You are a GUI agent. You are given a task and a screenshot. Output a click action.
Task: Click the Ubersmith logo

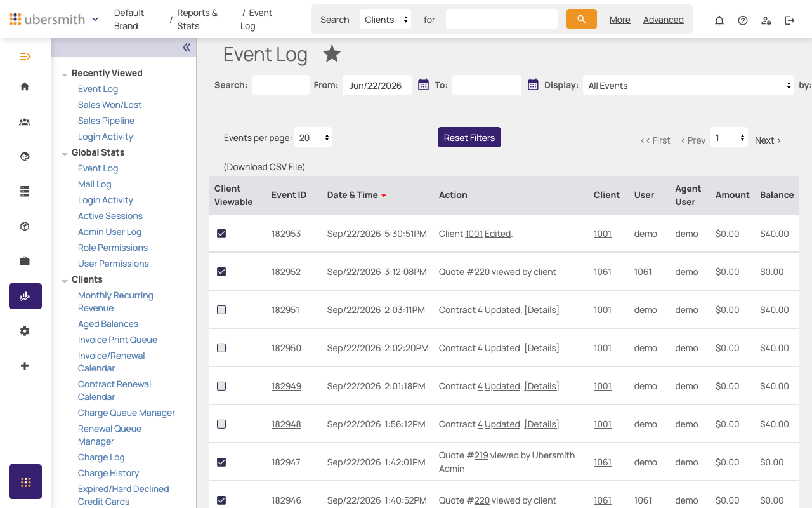47,19
